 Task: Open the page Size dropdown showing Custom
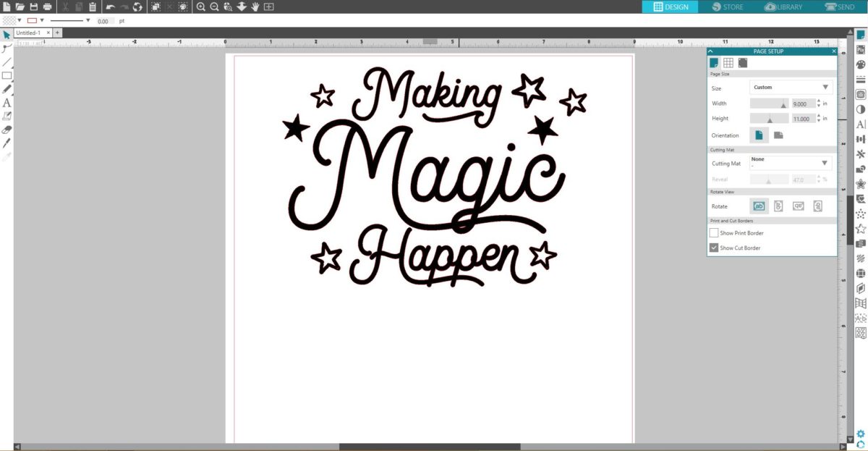[x=791, y=87]
